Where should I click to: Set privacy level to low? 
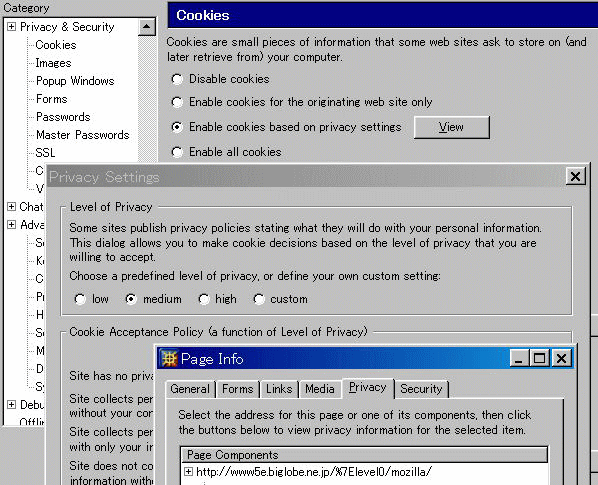tap(80, 299)
